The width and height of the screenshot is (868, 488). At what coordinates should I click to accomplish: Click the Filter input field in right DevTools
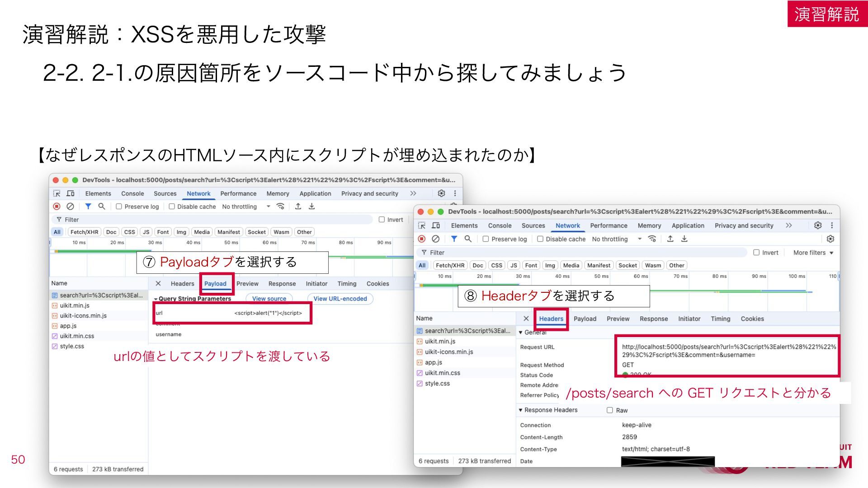pyautogui.click(x=582, y=253)
